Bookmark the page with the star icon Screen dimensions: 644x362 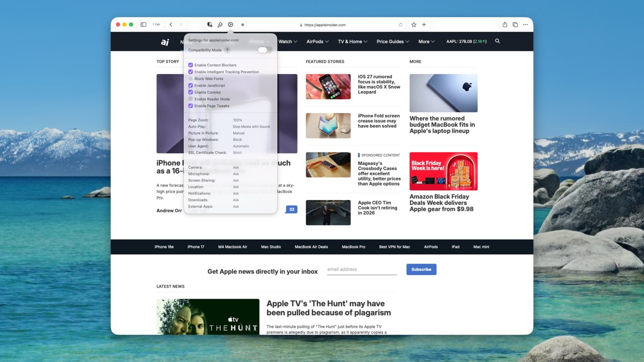(x=414, y=25)
